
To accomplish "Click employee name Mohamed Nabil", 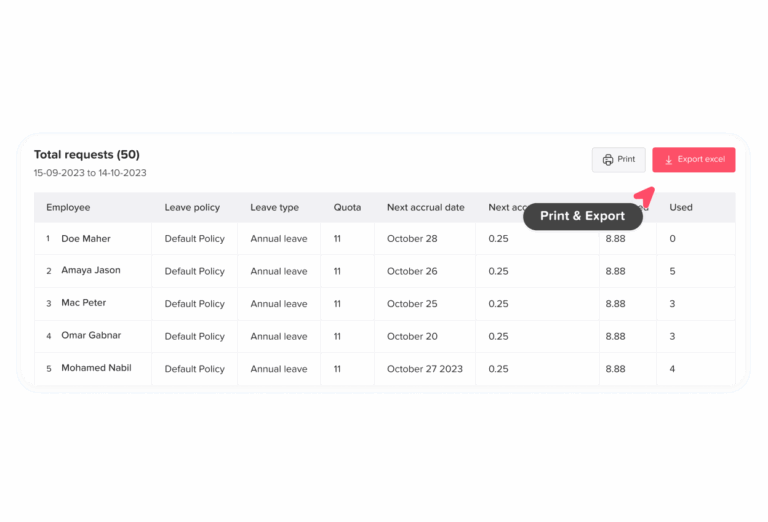I will coord(96,368).
